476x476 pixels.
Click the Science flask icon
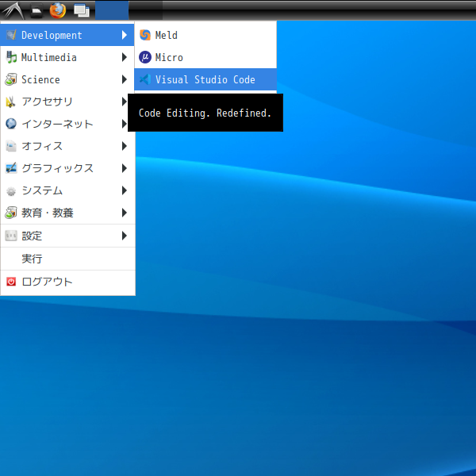[x=11, y=79]
